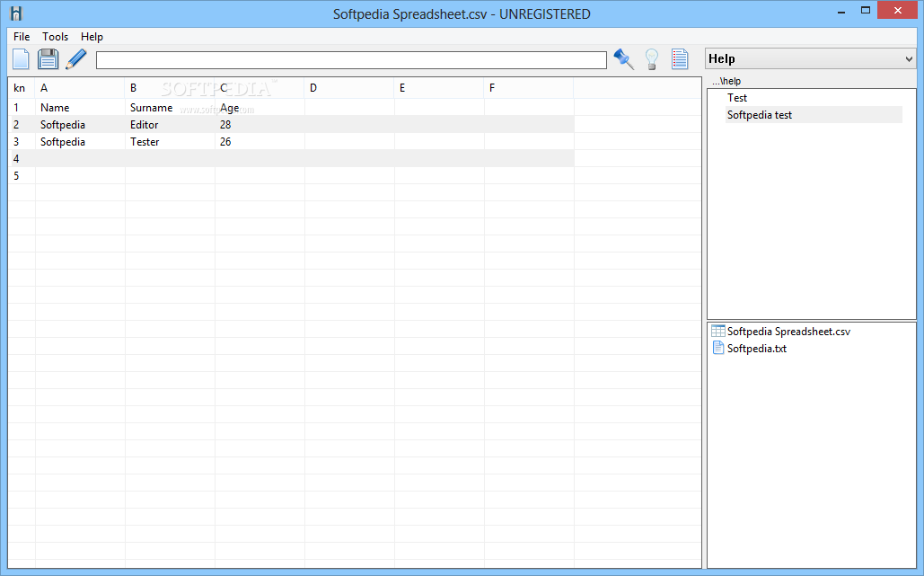Viewport: 924px width, 576px height.
Task: Select the Softpedia test topic
Action: click(x=759, y=115)
